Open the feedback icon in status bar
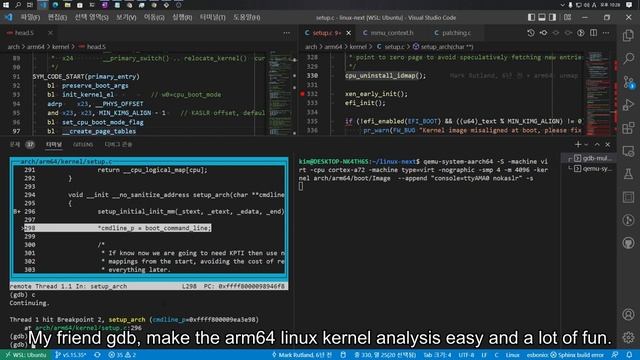This screenshot has height=360, width=640. point(615,355)
